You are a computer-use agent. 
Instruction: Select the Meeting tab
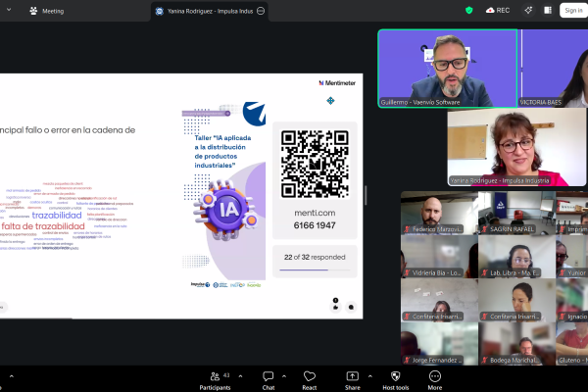(47, 11)
